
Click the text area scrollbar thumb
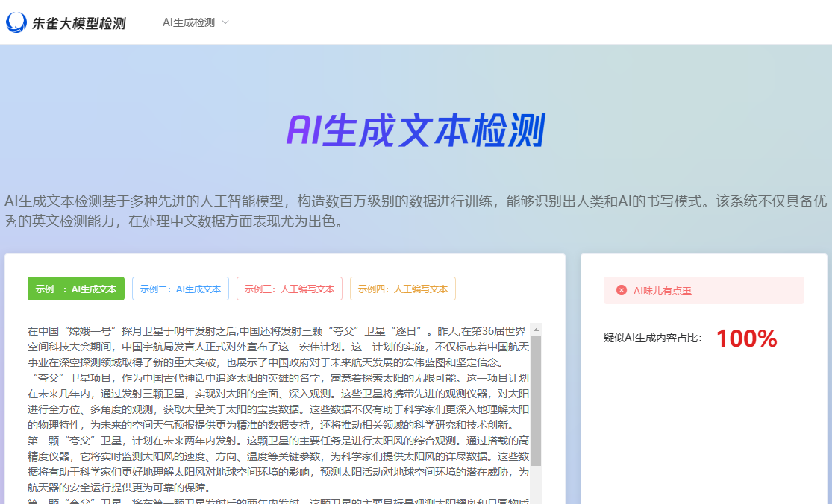pyautogui.click(x=536, y=400)
